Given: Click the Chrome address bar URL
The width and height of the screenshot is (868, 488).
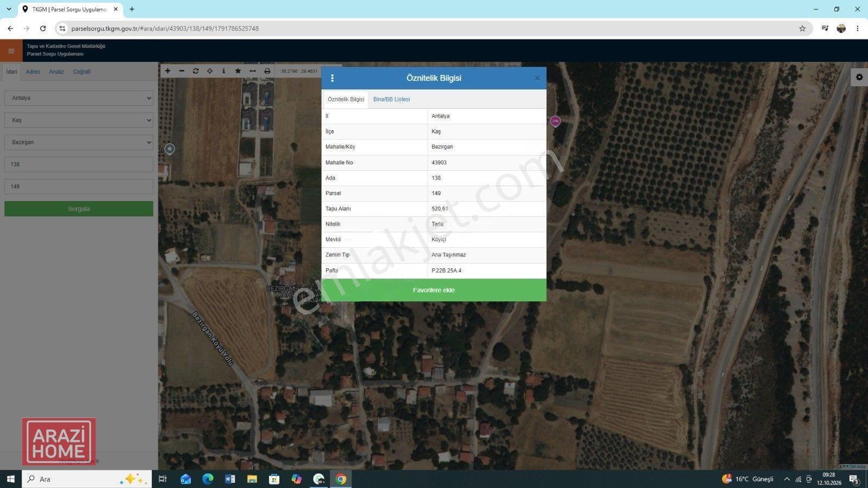Looking at the screenshot, I should 165,29.
